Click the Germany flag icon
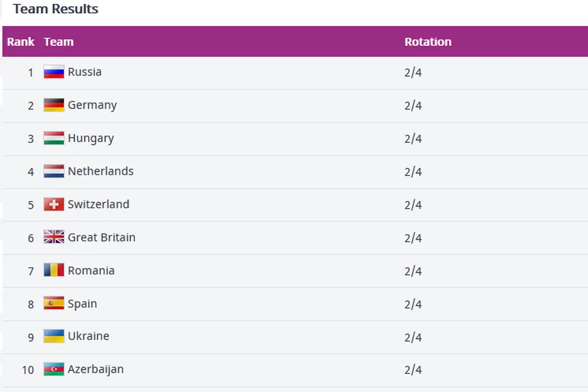588x392 pixels. point(54,105)
